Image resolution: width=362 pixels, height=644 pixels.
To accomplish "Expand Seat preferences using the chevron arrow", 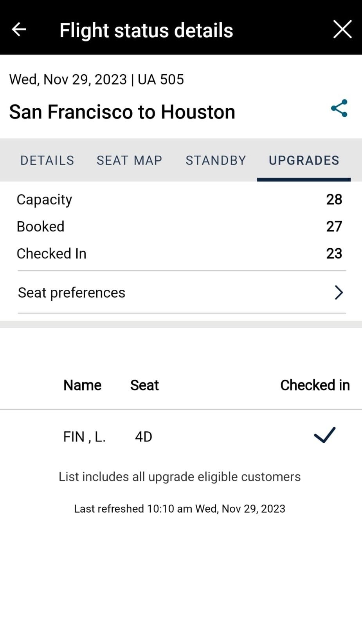I will pos(339,292).
